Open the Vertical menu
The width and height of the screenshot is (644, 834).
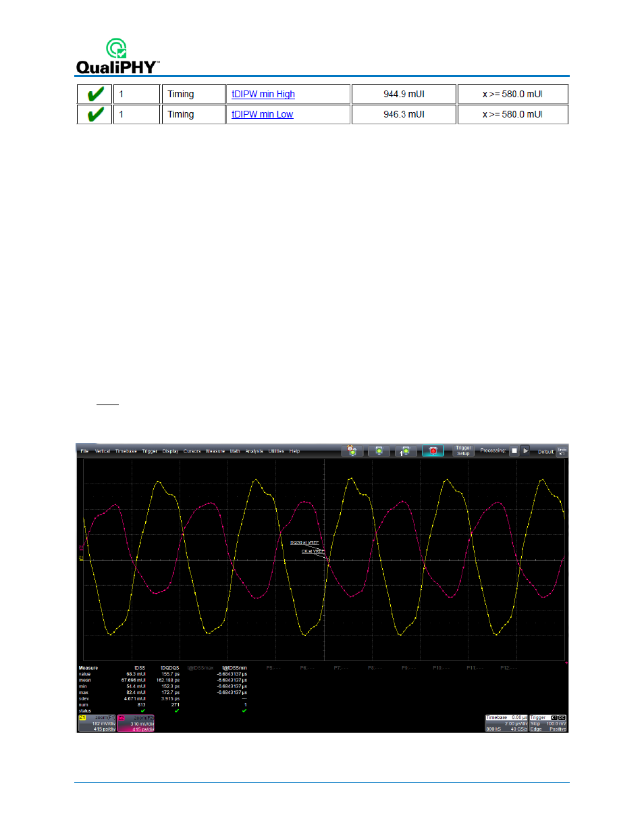point(103,451)
